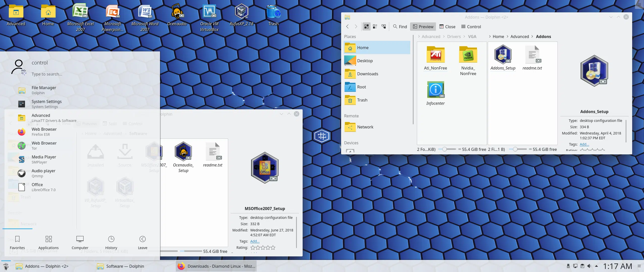Click Add tags link for Addons_Setup
Viewport: 644px width, 272px height.
click(x=584, y=144)
